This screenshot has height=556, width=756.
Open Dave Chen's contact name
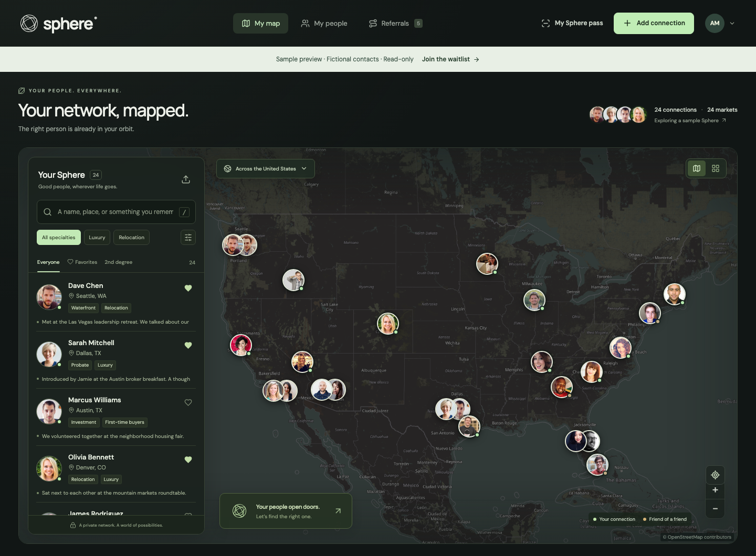tap(86, 286)
